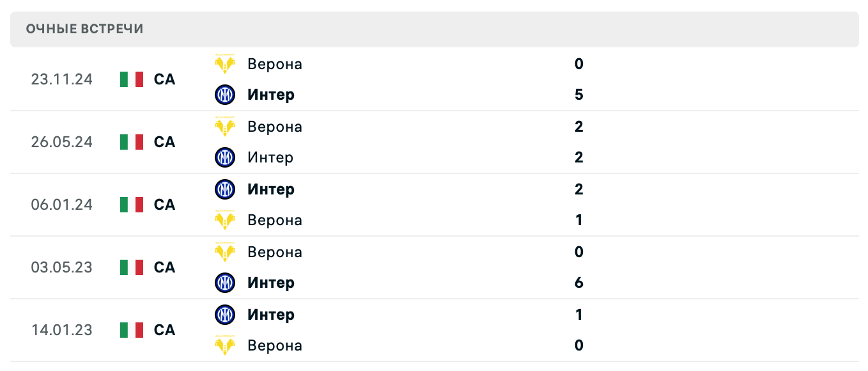Screen dimensions: 868x371
Task: Click the Verona club crest in the top match
Action: 225,64
